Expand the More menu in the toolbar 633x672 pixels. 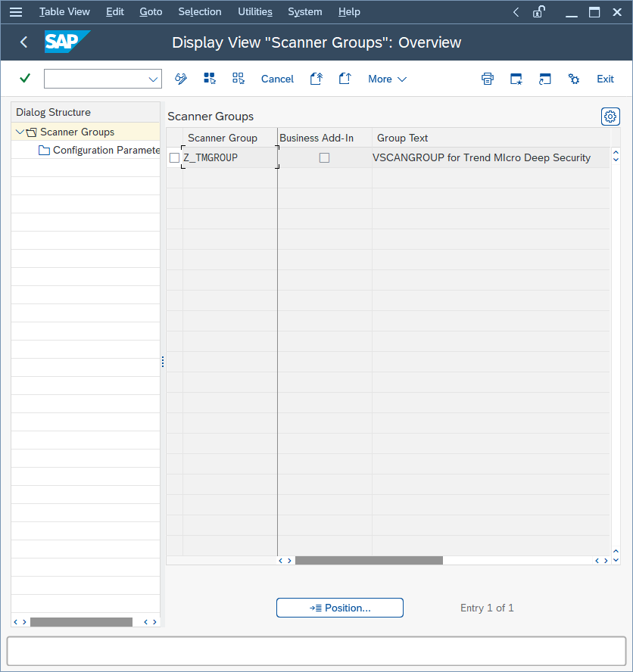point(387,79)
